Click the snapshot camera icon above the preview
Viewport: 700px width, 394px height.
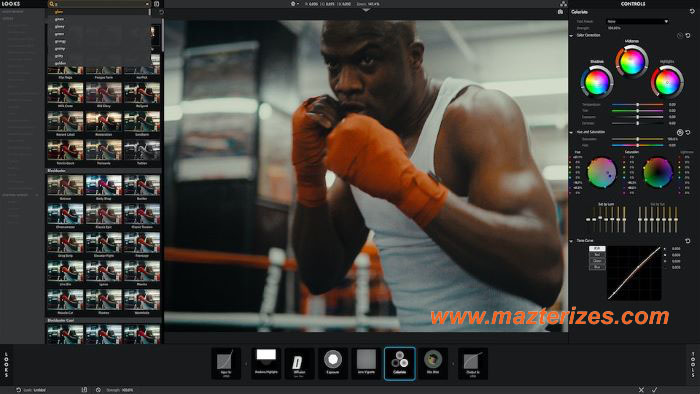[x=560, y=12]
